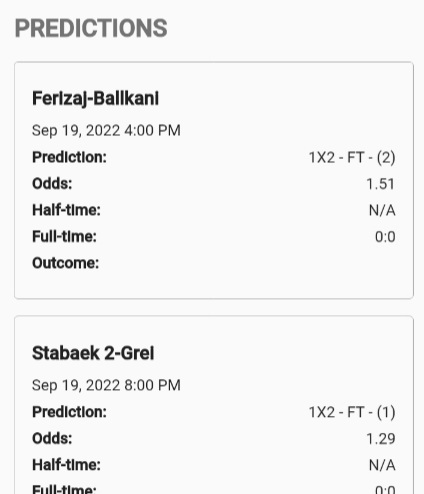
Task: Click the Odds label in Ferizaj-Ballkani card
Action: 52,184
